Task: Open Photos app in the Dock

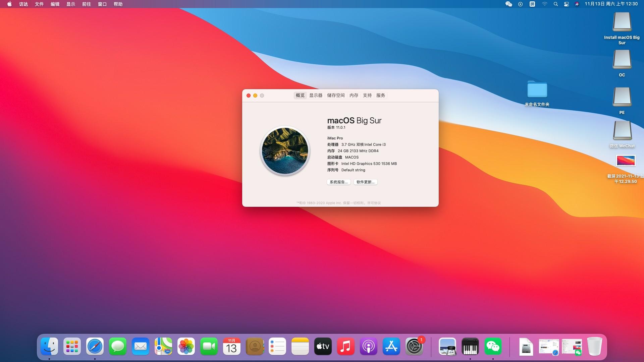Action: (186, 346)
